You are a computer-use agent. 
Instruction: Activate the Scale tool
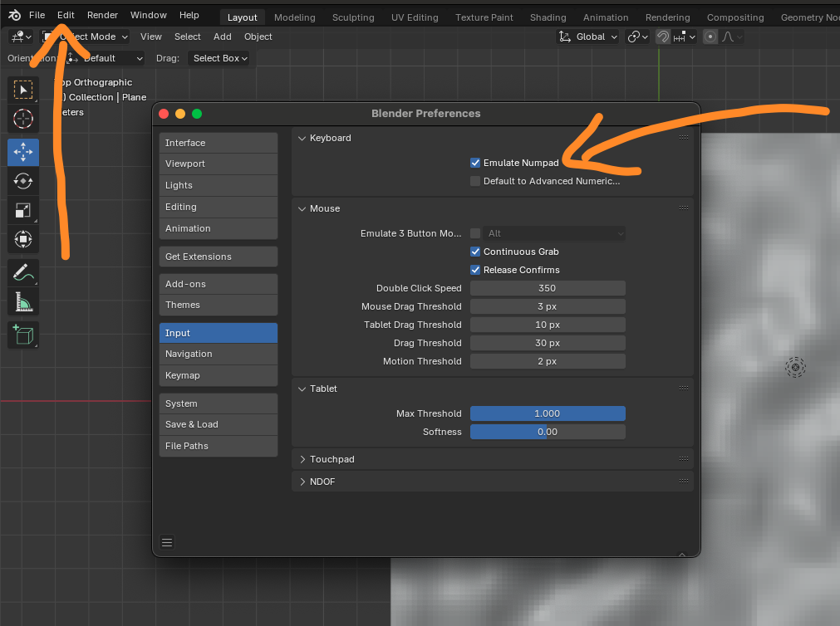pos(23,210)
